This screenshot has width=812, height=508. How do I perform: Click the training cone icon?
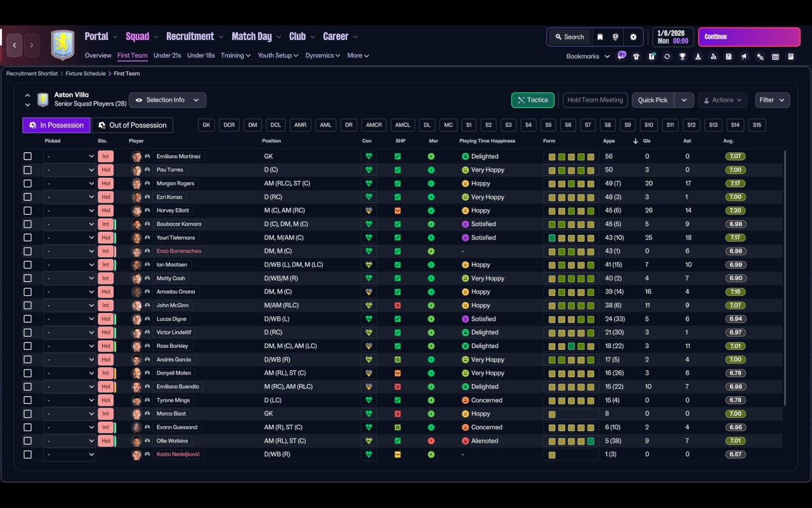698,56
